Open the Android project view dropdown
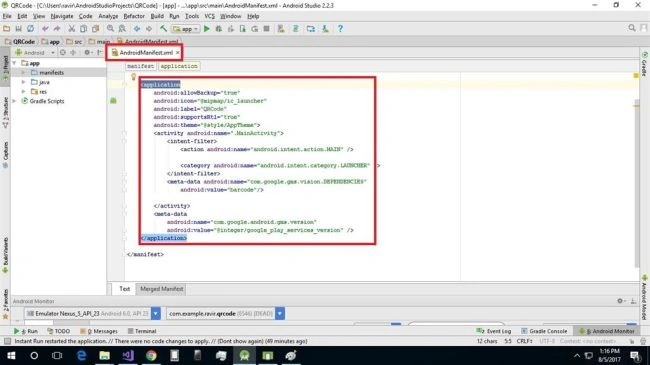This screenshot has width=650, height=365. coord(35,53)
